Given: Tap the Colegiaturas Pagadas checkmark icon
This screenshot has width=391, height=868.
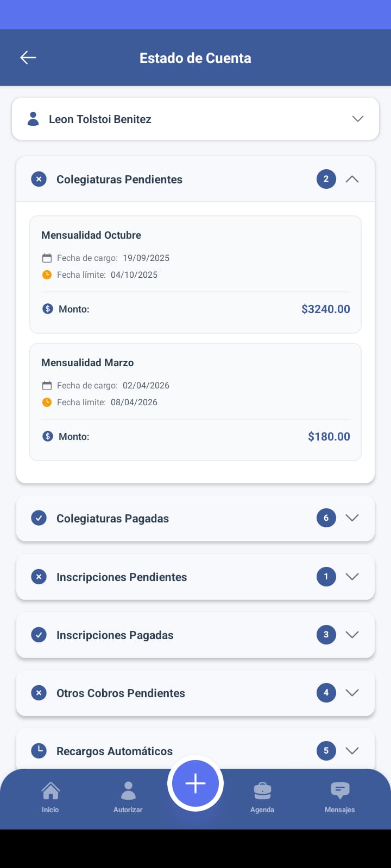Looking at the screenshot, I should pyautogui.click(x=39, y=518).
